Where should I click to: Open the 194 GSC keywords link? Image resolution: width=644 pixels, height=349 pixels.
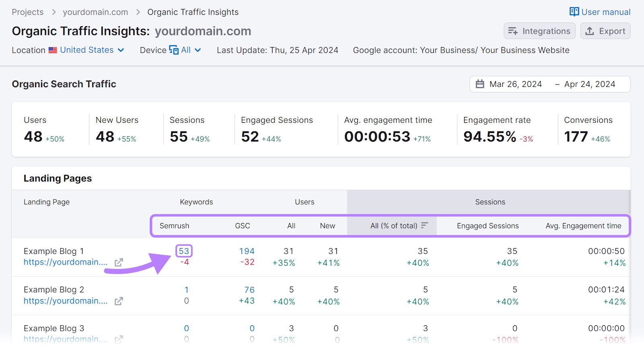coord(247,251)
